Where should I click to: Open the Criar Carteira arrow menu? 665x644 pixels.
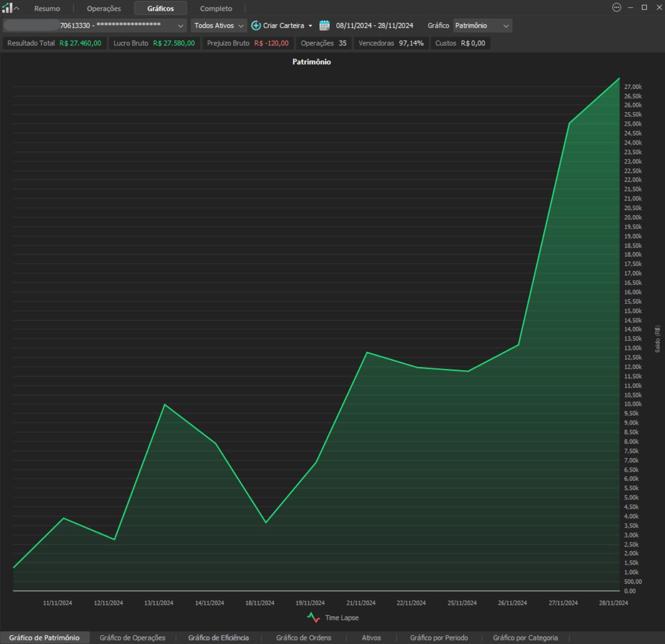point(310,26)
